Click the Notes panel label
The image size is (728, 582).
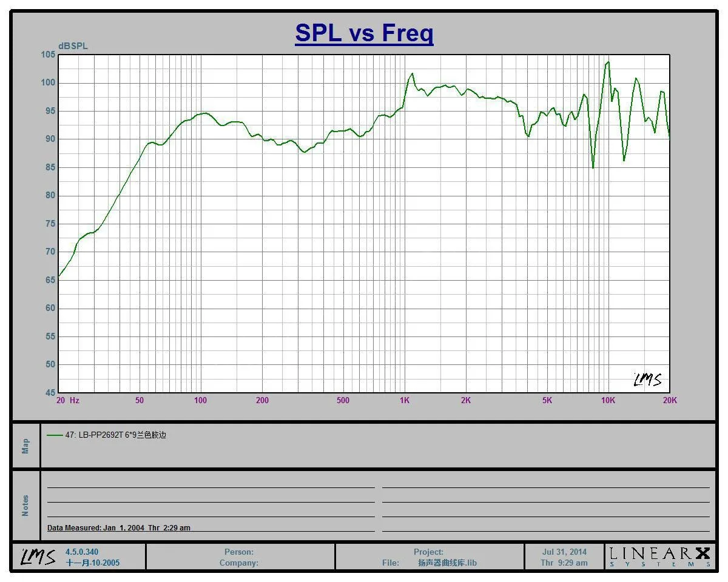(x=25, y=506)
